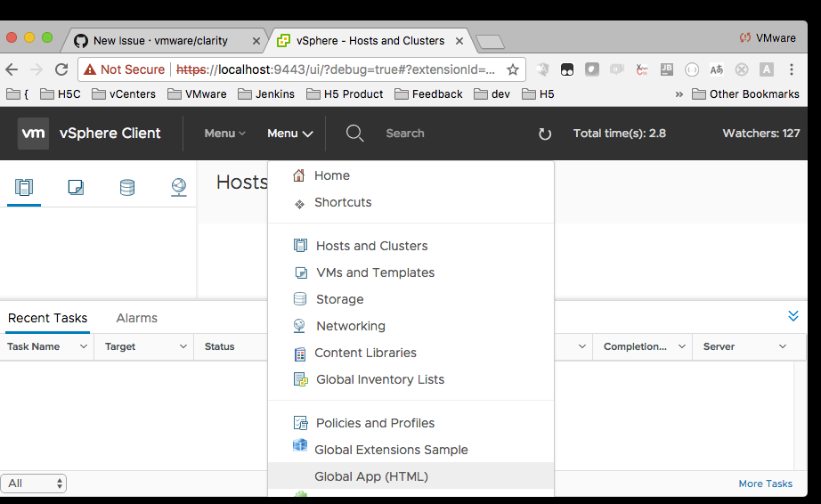Open the All tasks filter select box

34,483
